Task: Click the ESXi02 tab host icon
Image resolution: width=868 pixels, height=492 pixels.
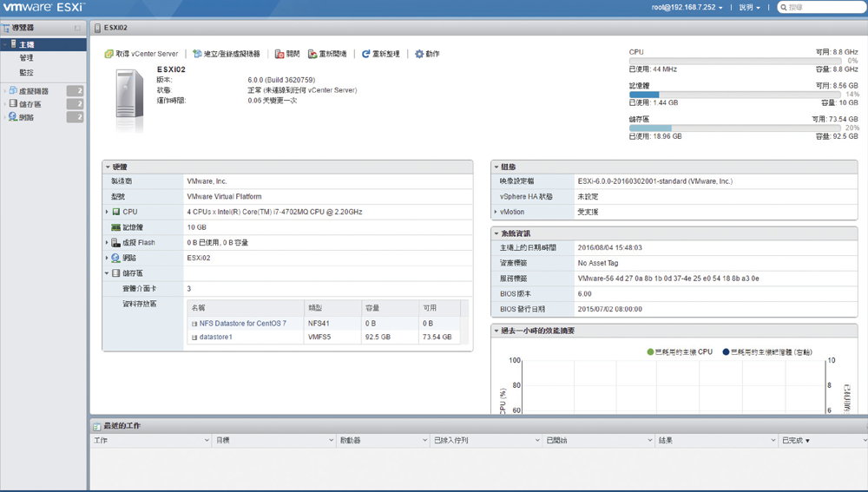Action: click(x=98, y=28)
